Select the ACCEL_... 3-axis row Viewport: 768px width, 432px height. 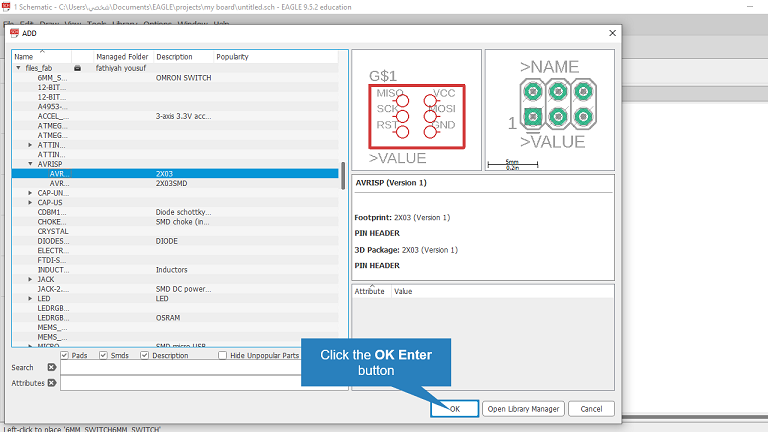click(175, 116)
